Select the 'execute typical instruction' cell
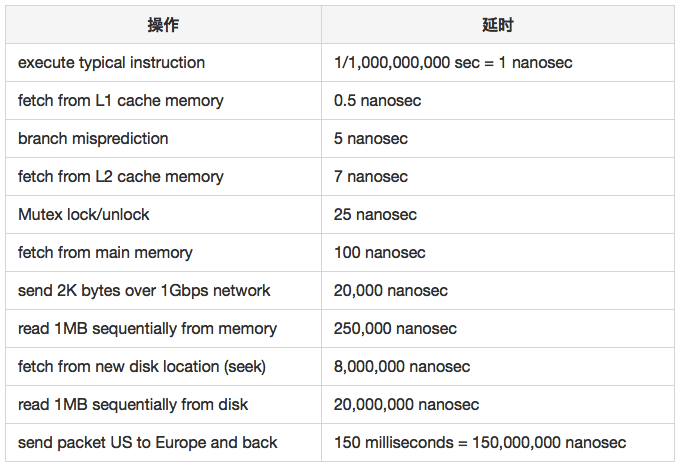 click(111, 63)
